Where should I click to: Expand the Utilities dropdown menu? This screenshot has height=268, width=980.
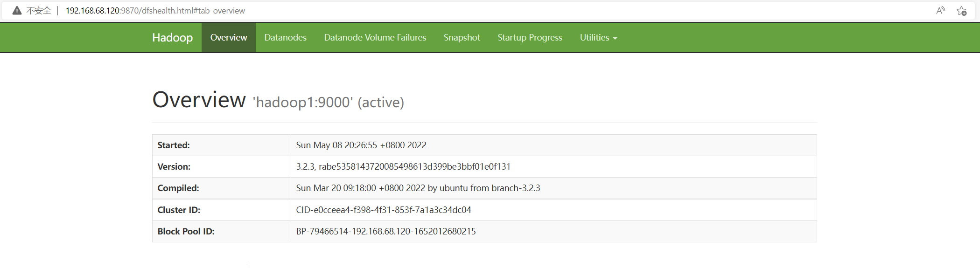pos(598,37)
